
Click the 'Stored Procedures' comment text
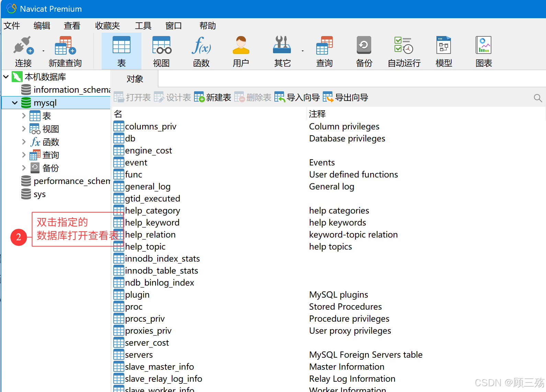click(345, 307)
